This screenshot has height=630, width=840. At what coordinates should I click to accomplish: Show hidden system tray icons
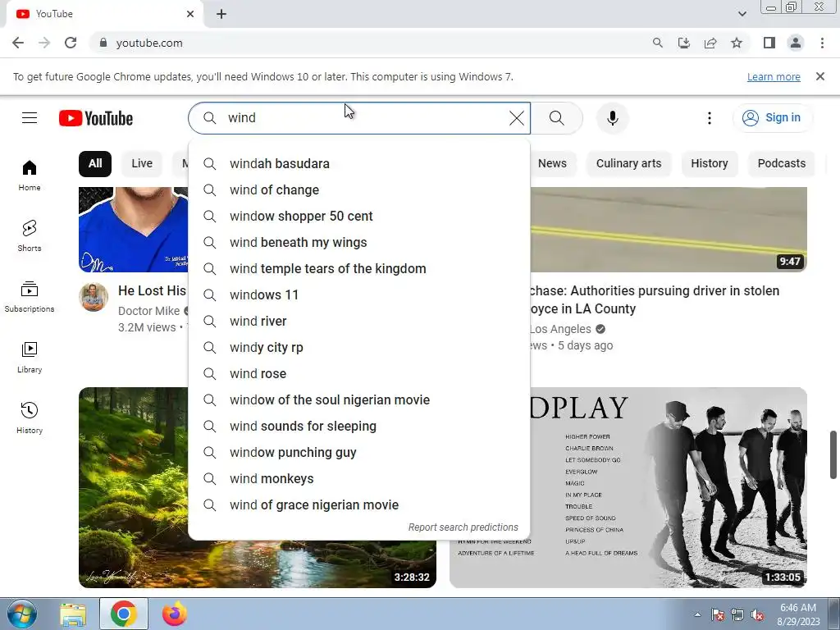(697, 614)
